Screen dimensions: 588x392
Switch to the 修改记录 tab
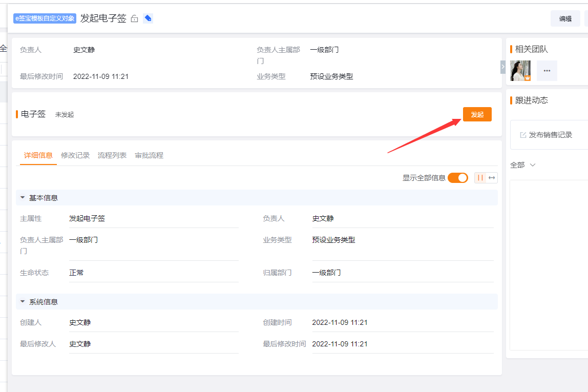tap(75, 155)
